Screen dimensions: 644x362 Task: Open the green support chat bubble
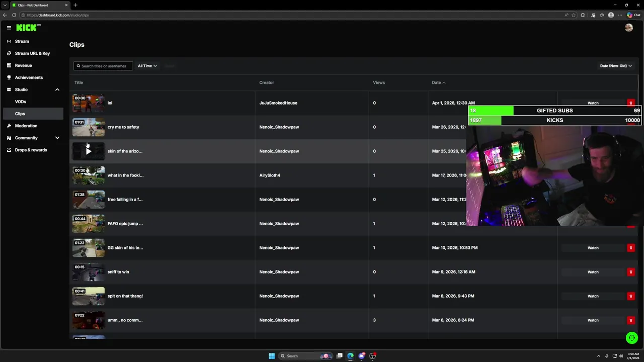point(632,338)
